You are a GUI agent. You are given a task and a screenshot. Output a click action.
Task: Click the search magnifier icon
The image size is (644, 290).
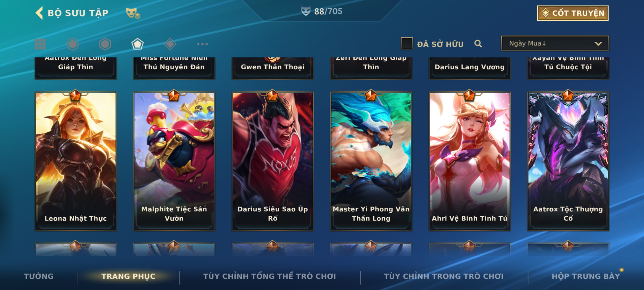(478, 44)
